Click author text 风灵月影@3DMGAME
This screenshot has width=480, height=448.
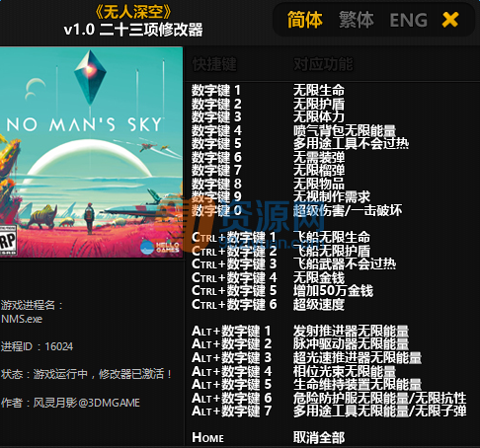87,403
